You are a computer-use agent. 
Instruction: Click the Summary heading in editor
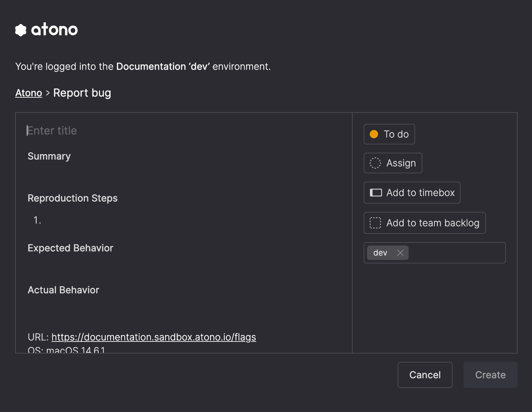point(49,156)
